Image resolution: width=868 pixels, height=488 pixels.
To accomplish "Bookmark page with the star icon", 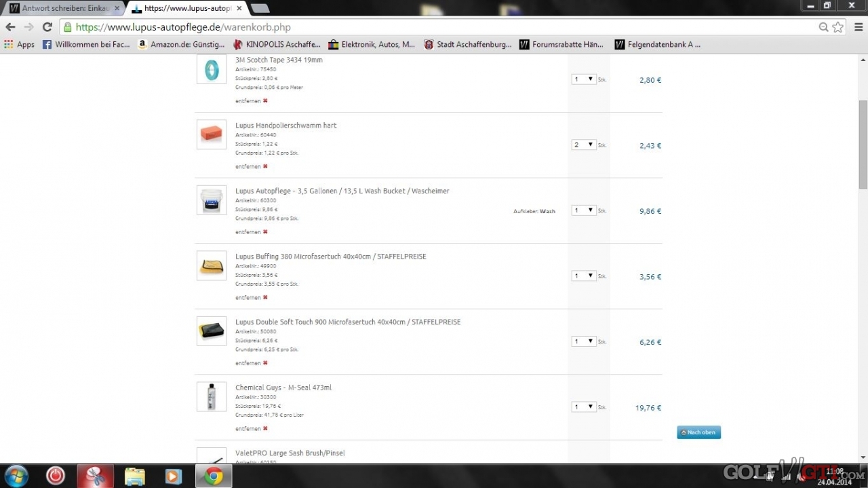I will (838, 27).
